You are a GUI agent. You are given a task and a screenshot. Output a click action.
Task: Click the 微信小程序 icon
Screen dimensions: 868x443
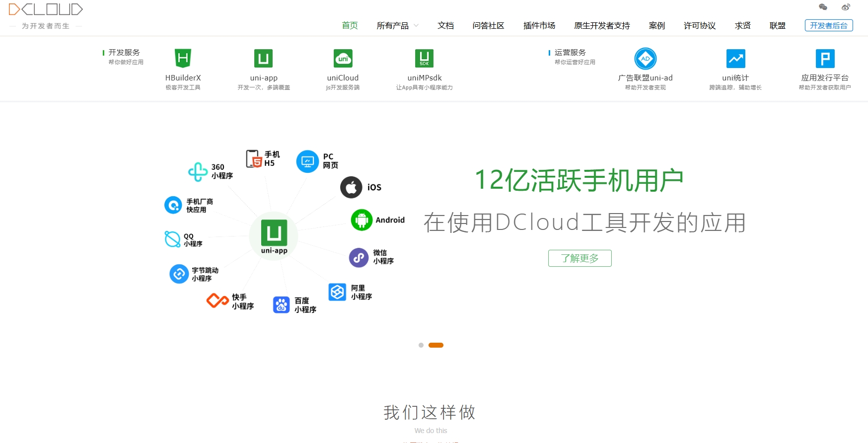tap(359, 258)
